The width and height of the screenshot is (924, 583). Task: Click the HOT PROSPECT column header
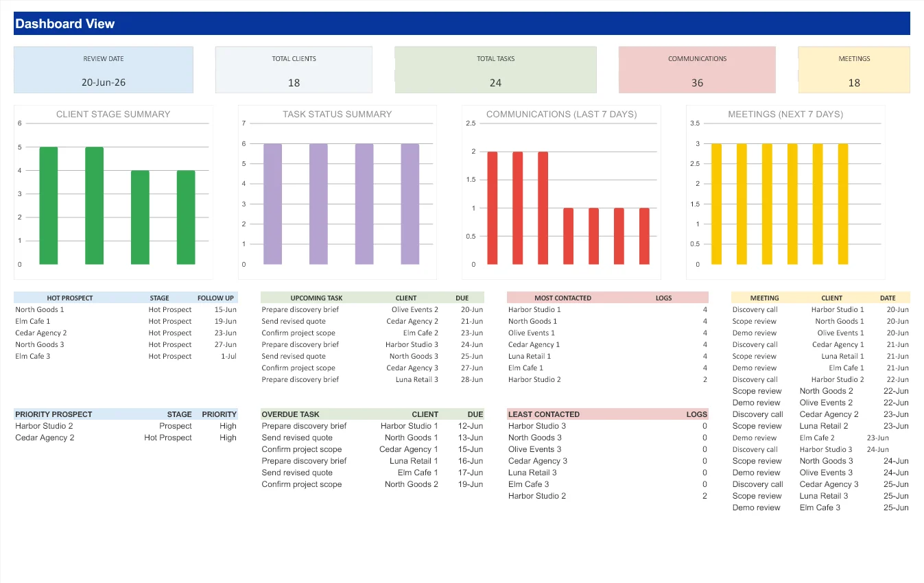[70, 298]
